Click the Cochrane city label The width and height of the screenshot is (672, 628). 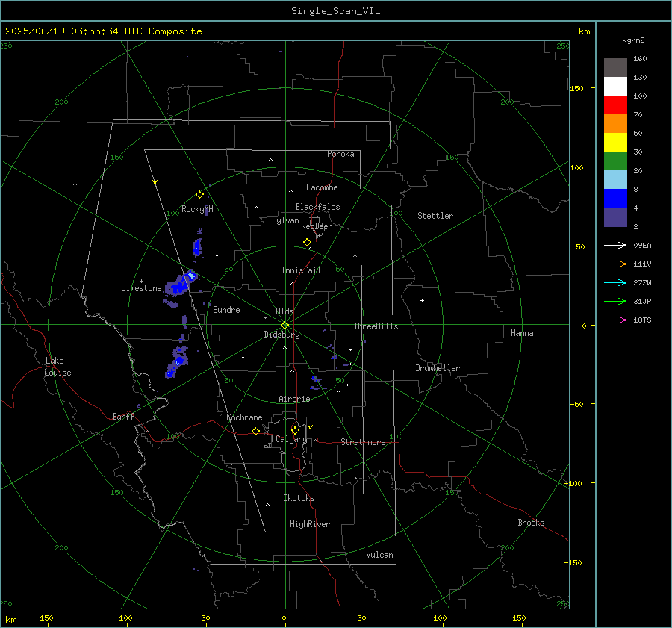244,417
